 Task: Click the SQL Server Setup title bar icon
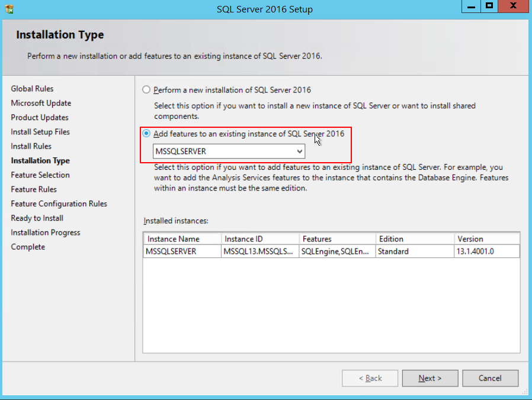[x=9, y=9]
